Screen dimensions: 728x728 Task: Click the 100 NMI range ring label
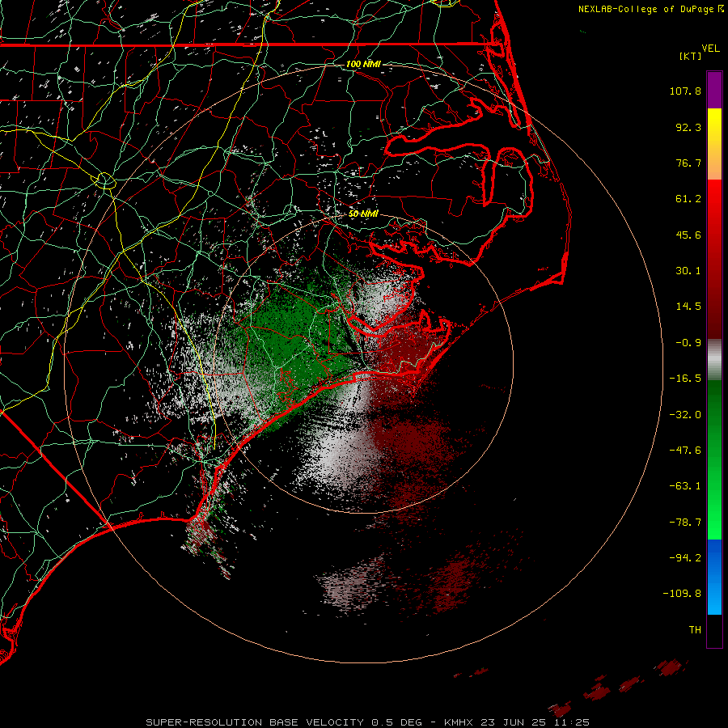(x=363, y=64)
